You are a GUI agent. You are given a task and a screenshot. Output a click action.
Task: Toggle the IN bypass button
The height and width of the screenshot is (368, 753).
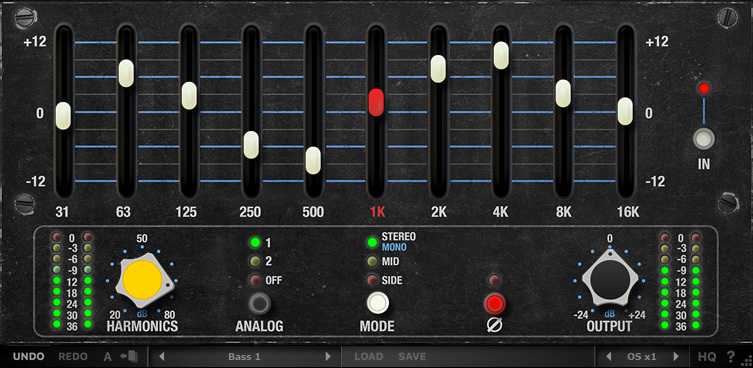pyautogui.click(x=704, y=139)
